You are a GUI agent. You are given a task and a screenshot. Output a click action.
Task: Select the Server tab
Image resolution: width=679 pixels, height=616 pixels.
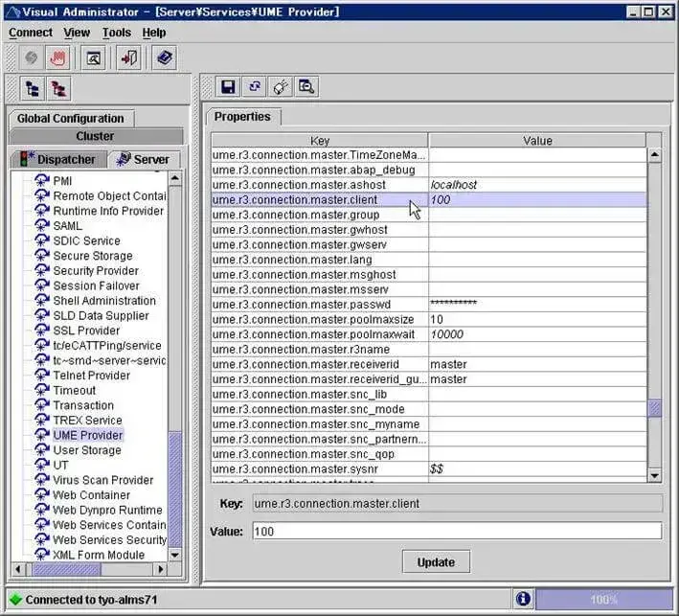point(144,159)
